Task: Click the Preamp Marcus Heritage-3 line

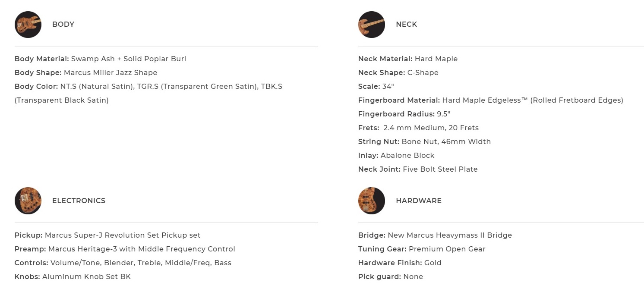Action: pos(124,249)
